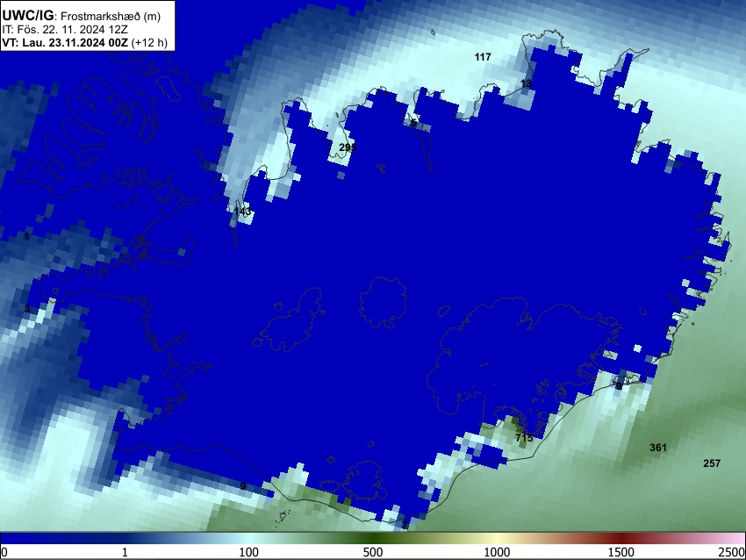Click the map value 715

coord(524,438)
